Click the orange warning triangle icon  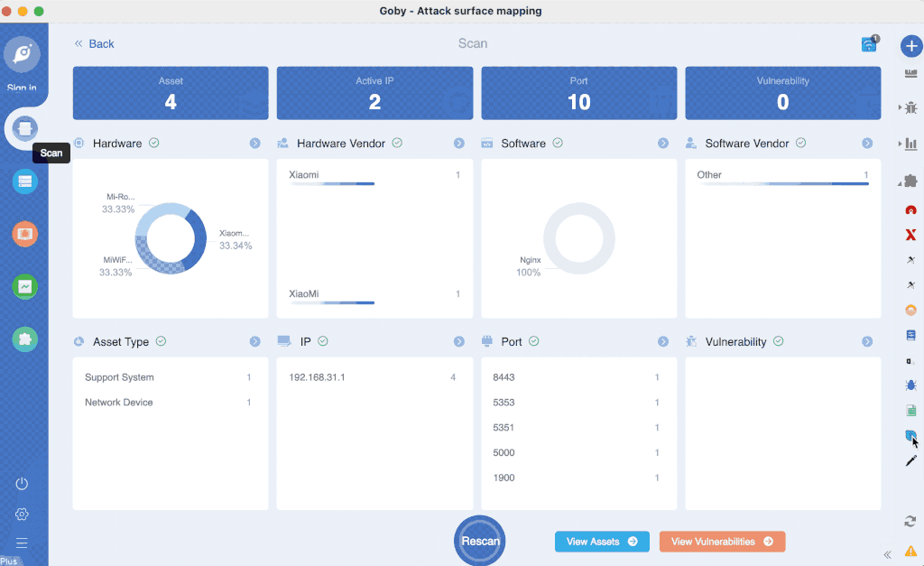[910, 550]
